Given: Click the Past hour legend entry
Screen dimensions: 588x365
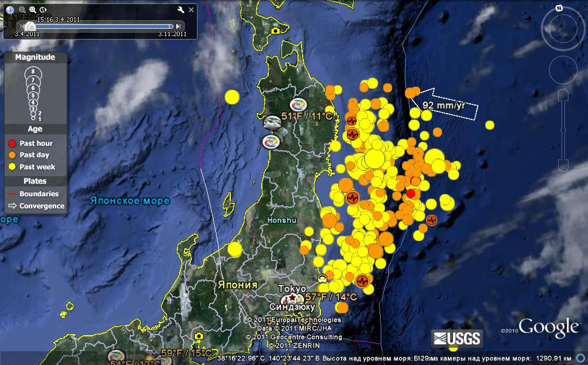Looking at the screenshot, I should click(30, 143).
